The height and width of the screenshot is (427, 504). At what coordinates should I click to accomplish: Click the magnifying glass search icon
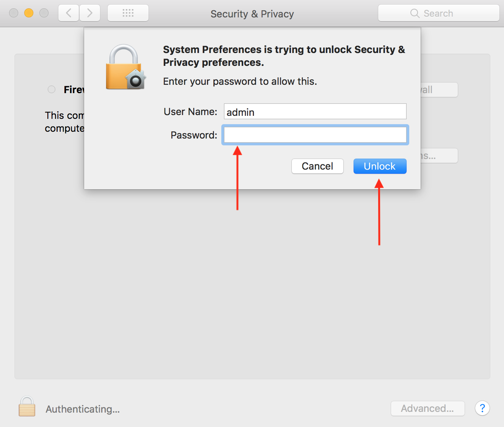click(415, 13)
